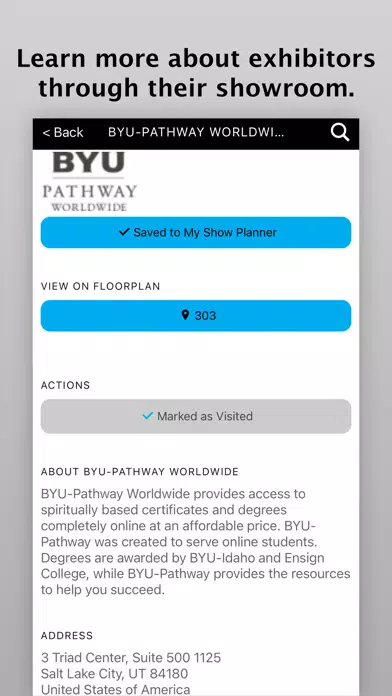The height and width of the screenshot is (696, 392).
Task: Click About BYU-Pathway Worldwide heading
Action: click(x=140, y=472)
